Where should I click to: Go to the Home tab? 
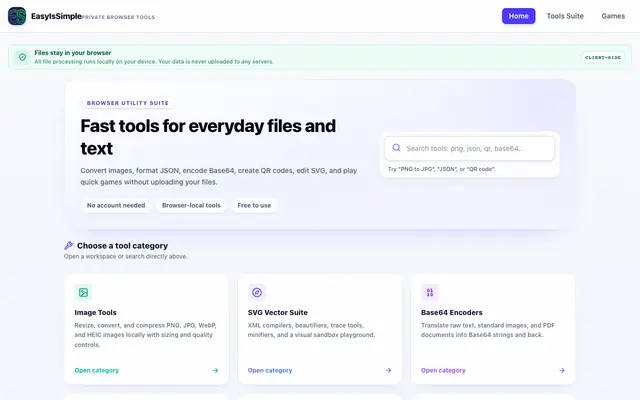[518, 16]
